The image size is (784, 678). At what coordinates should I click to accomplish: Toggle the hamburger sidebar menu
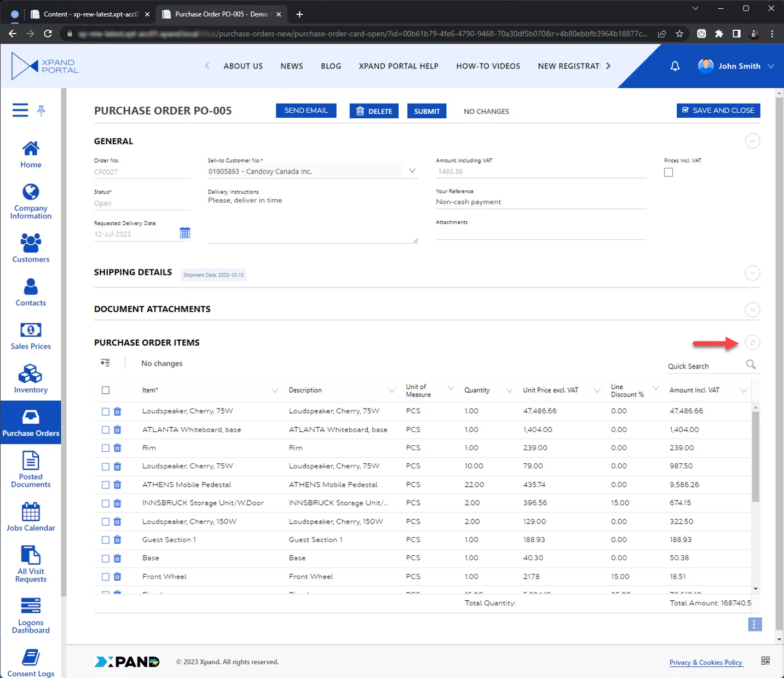[x=20, y=111]
